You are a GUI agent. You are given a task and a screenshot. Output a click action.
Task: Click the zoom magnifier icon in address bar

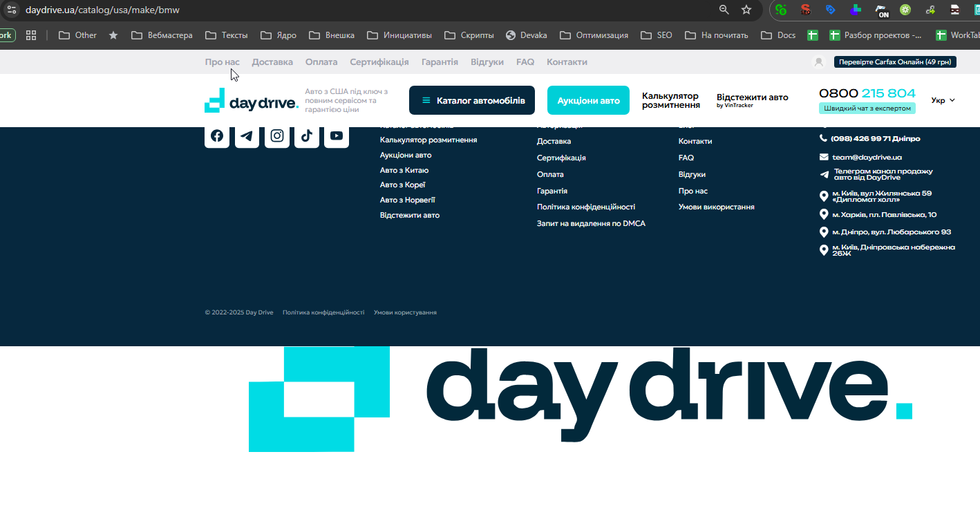[x=724, y=10]
